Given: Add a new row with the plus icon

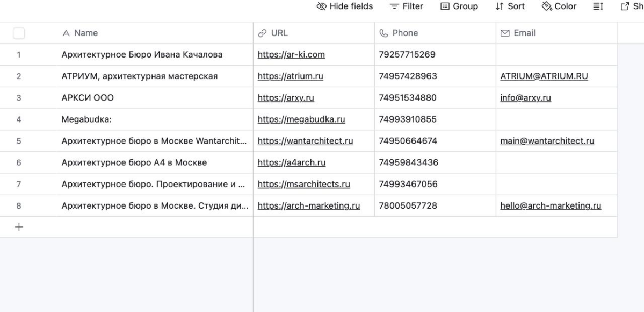Looking at the screenshot, I should (x=19, y=227).
